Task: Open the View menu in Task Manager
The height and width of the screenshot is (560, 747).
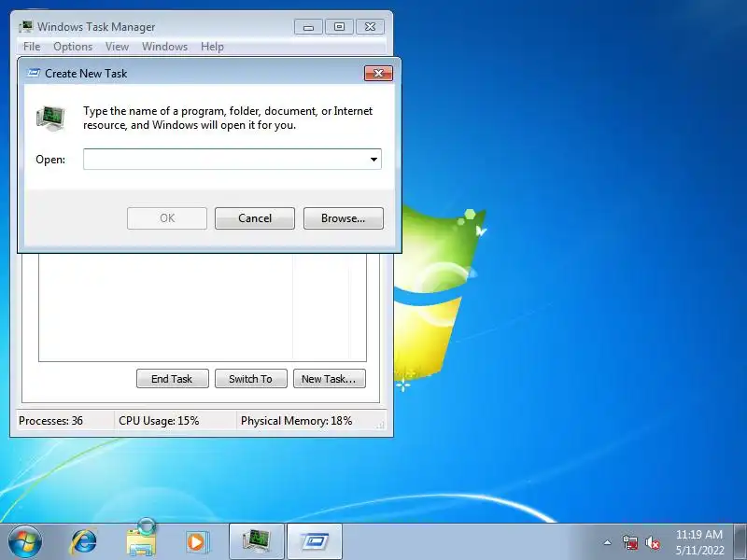Action: point(118,47)
